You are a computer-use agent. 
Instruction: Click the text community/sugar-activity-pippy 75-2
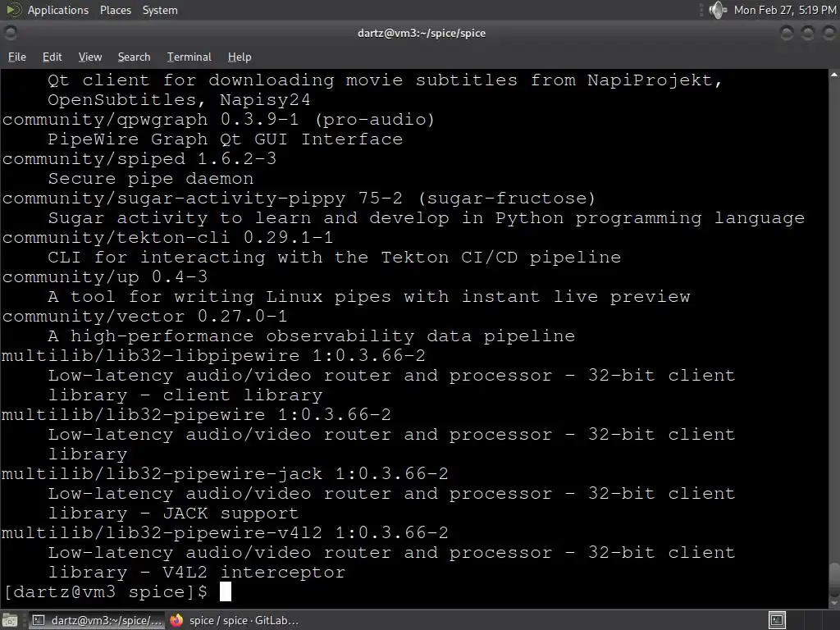(x=203, y=199)
